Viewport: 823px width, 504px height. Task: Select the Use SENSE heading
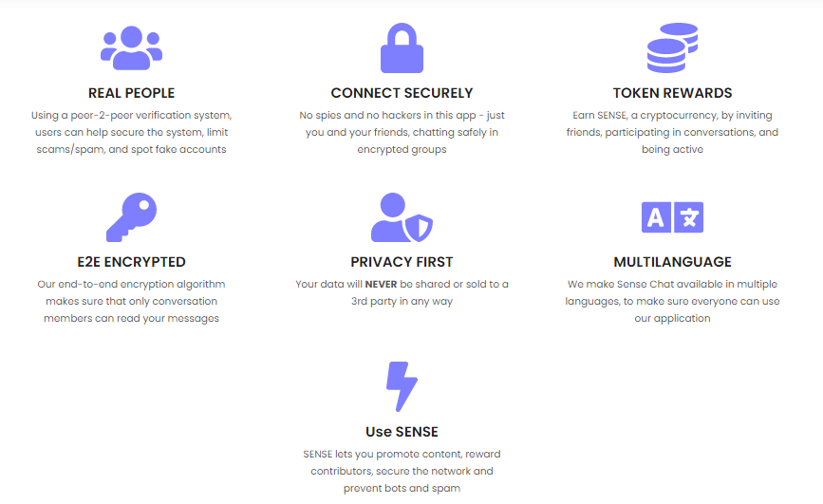coord(402,432)
